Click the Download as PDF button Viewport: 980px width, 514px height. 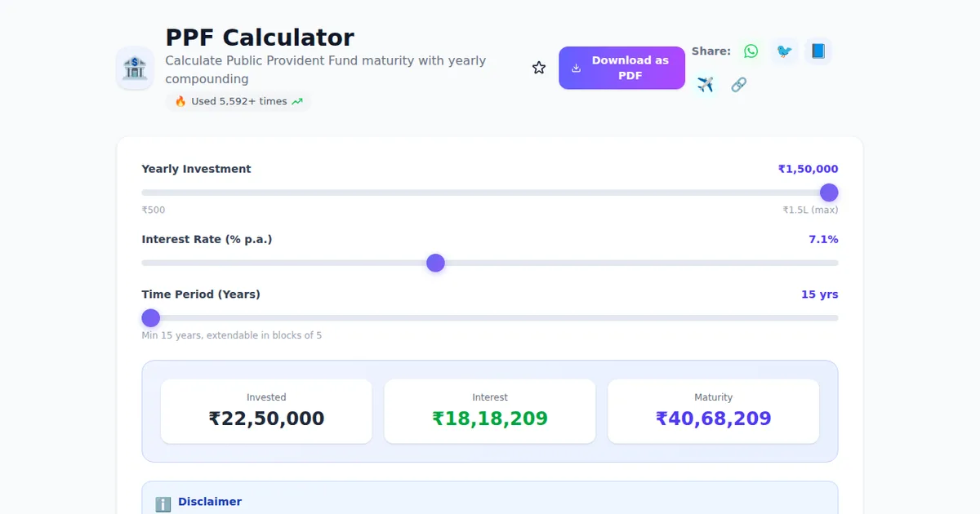[621, 68]
